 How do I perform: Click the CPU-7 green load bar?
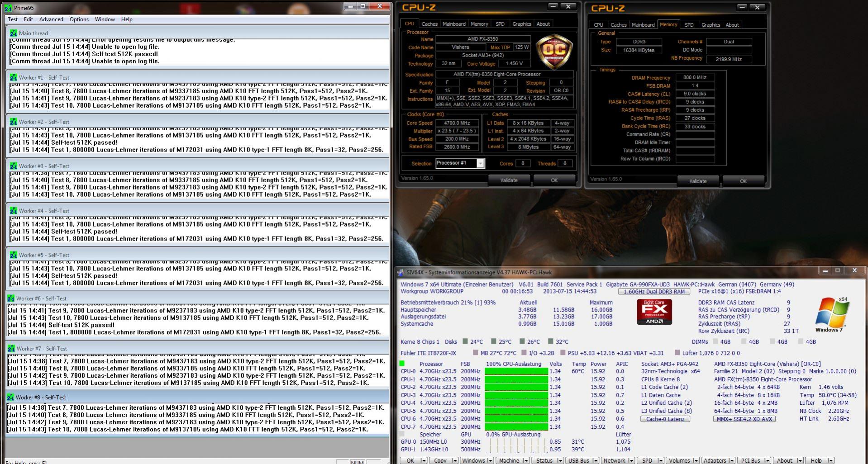516,426
